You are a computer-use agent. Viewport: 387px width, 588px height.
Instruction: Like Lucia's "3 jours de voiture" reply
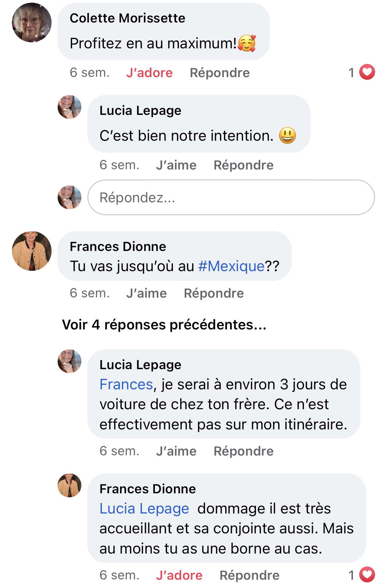[176, 451]
